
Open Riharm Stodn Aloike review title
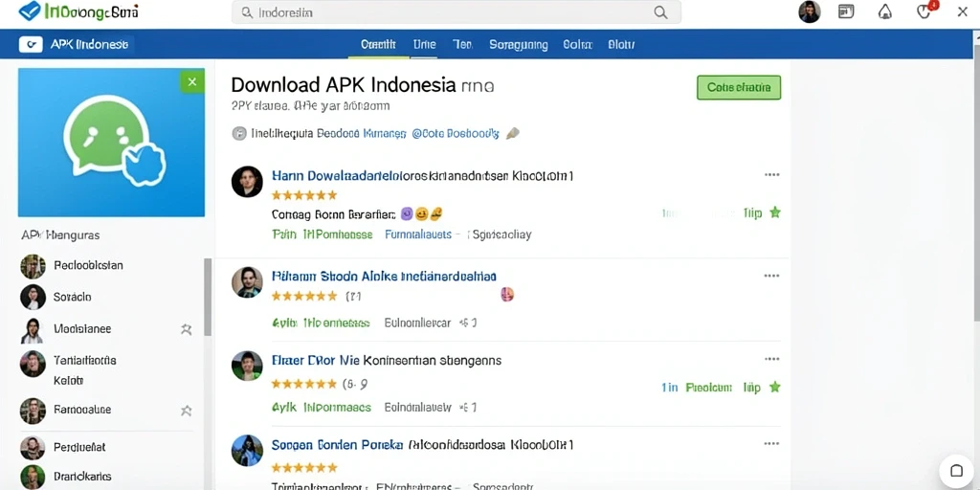pos(384,276)
